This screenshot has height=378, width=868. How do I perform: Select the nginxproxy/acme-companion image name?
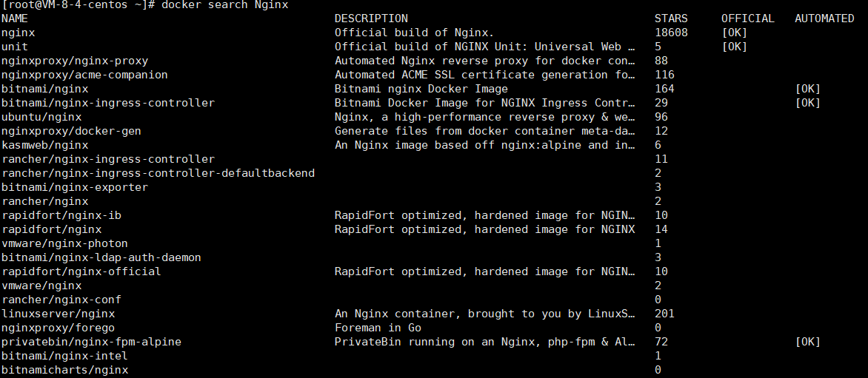pyautogui.click(x=84, y=75)
